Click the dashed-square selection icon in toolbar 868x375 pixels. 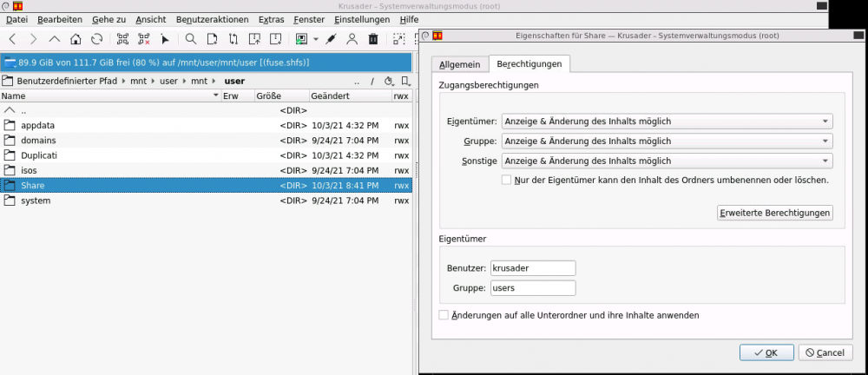click(x=398, y=39)
